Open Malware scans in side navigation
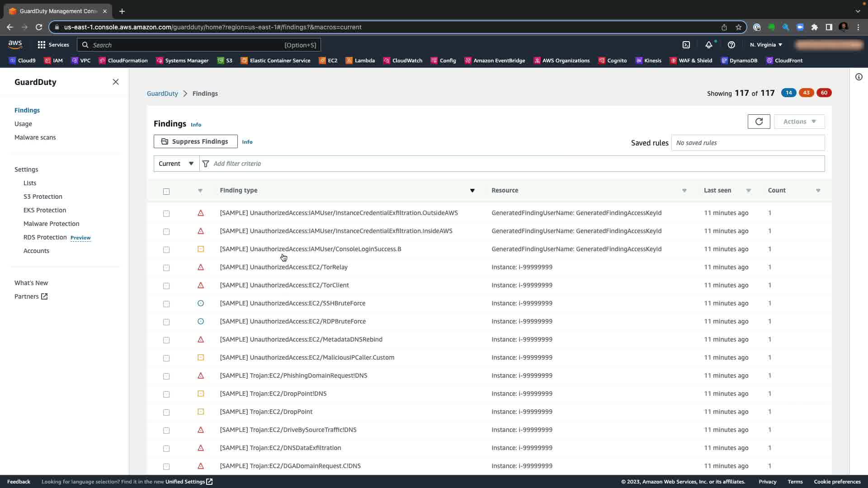 coord(35,137)
